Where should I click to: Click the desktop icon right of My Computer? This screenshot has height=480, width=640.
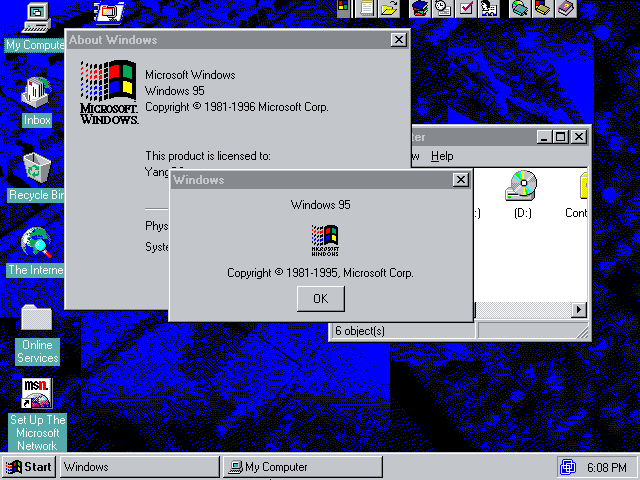click(x=109, y=12)
